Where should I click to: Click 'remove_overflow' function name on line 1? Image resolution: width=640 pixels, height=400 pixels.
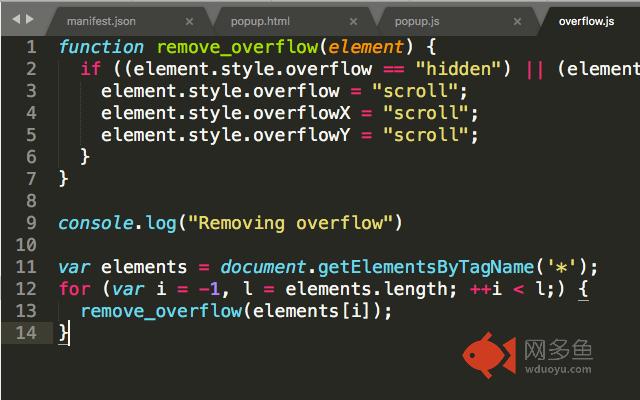click(237, 47)
